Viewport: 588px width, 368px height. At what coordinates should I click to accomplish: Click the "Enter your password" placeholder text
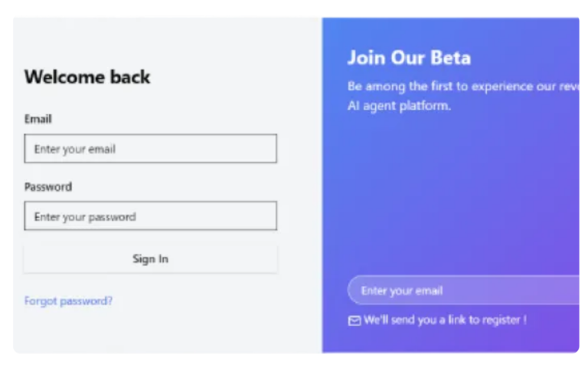[85, 217]
